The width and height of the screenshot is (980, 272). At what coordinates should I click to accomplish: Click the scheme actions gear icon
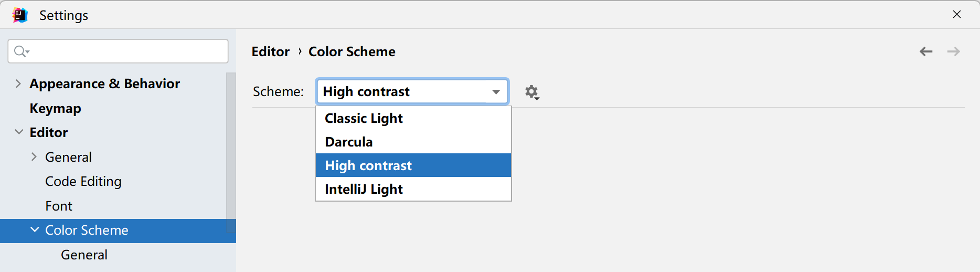[531, 92]
